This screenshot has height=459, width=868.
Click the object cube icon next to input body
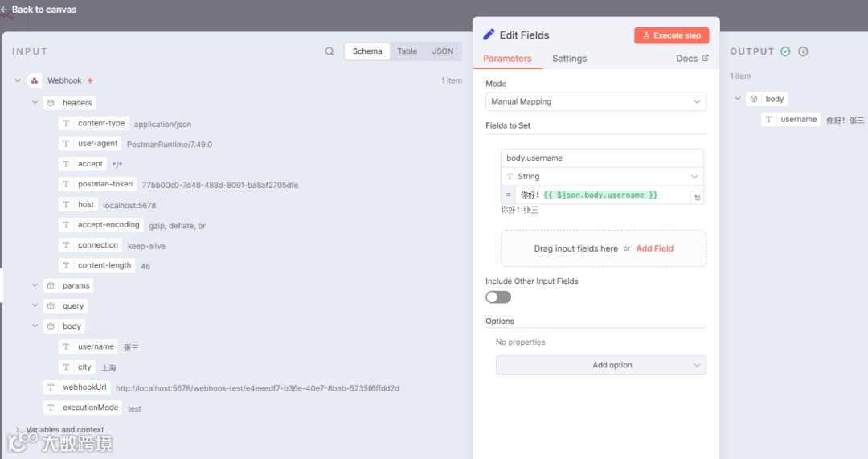tap(51, 326)
